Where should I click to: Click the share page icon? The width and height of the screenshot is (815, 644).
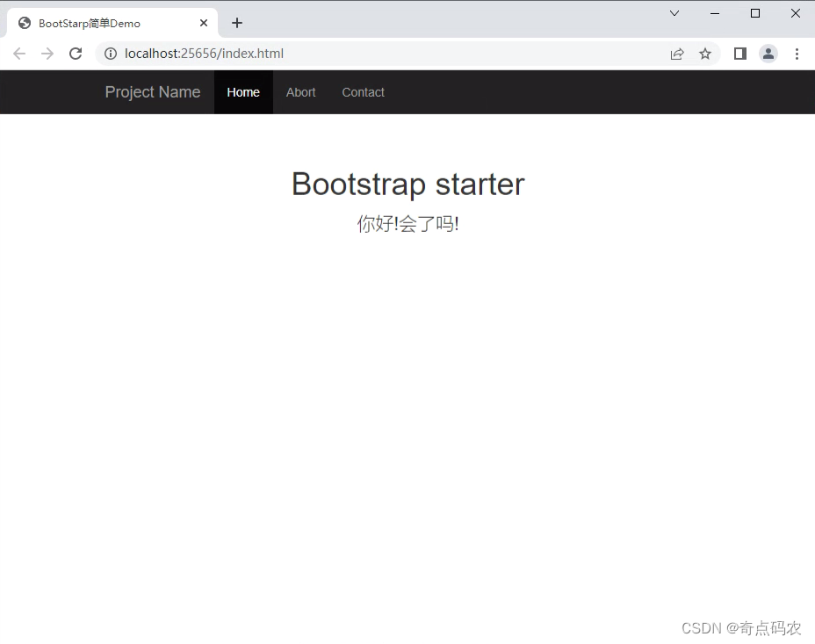(677, 54)
